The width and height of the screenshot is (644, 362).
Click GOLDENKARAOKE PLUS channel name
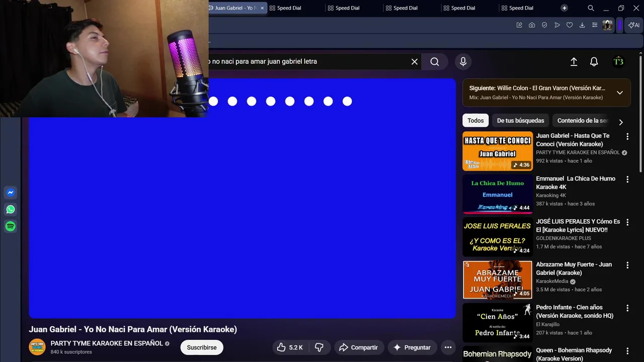pos(563,238)
